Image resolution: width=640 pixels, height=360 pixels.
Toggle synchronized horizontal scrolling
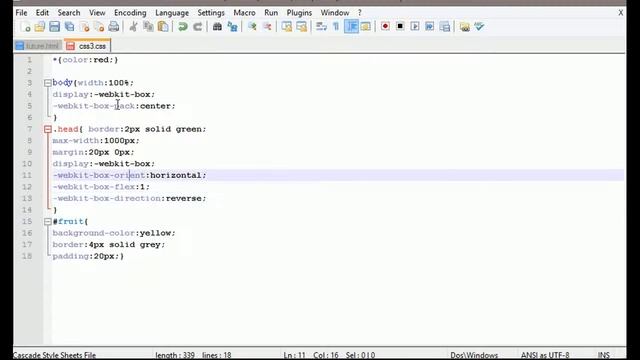click(x=302, y=27)
